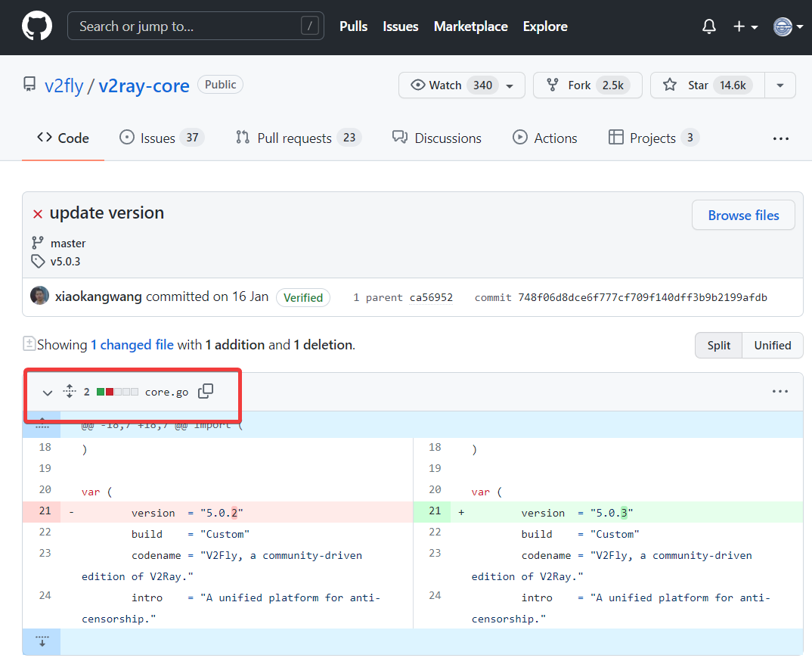
Task: Go to the Issues tab
Action: 162,138
